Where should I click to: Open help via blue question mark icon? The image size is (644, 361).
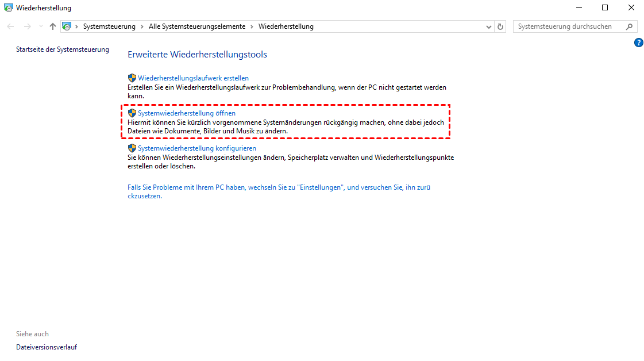click(638, 43)
